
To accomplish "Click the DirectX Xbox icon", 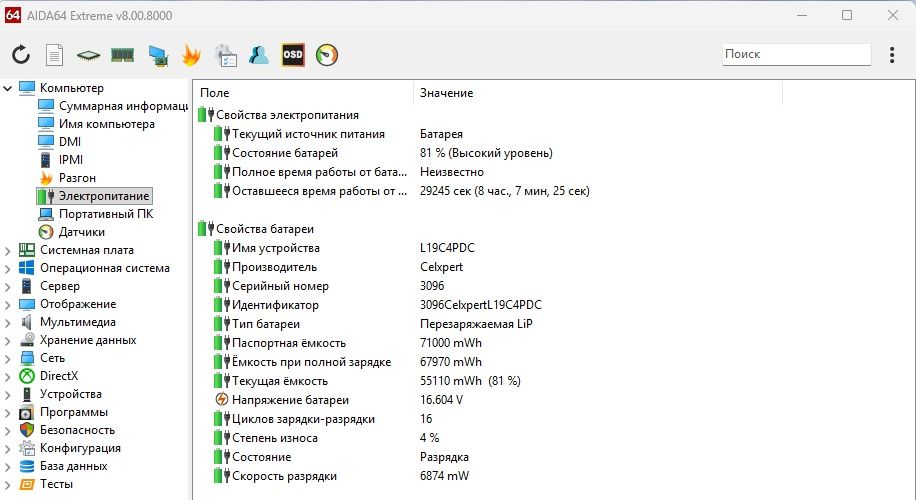I will [27, 376].
